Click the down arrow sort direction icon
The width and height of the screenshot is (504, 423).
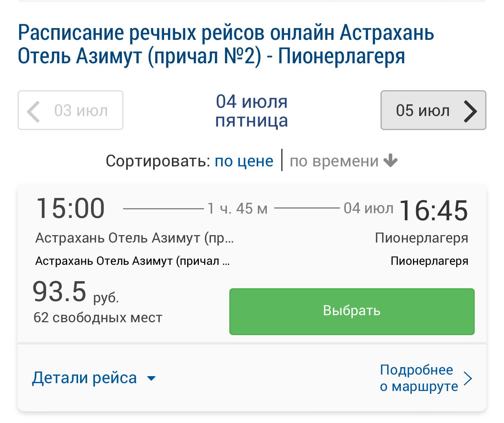point(390,161)
